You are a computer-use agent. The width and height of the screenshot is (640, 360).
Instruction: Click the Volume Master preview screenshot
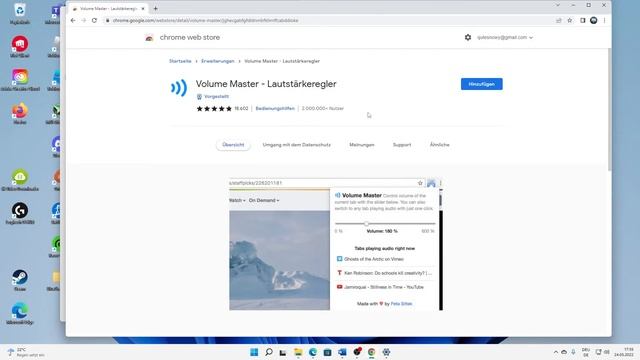[x=336, y=244]
